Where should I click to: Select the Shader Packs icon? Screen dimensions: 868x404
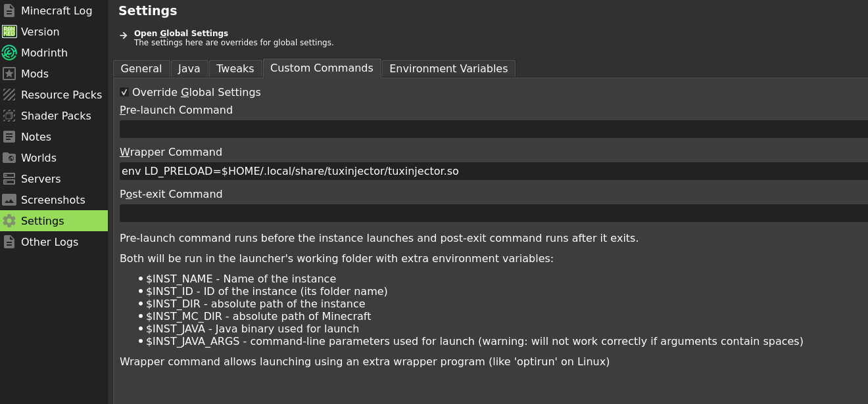click(x=56, y=116)
